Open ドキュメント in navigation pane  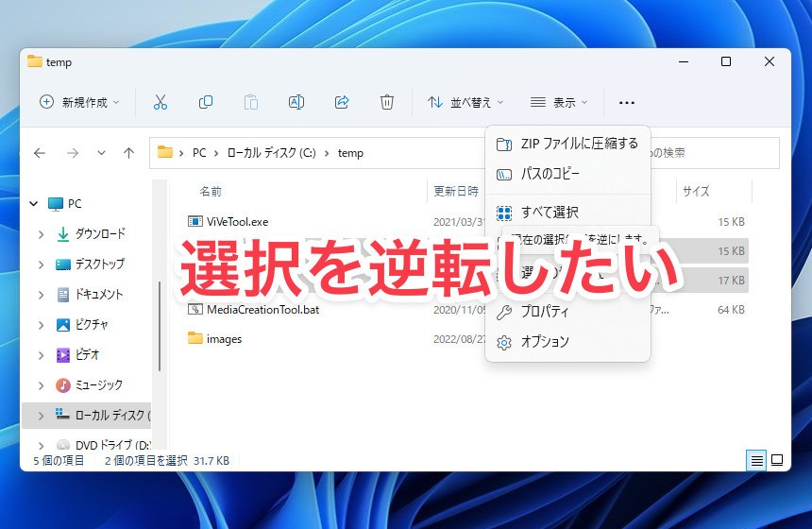pos(99,295)
